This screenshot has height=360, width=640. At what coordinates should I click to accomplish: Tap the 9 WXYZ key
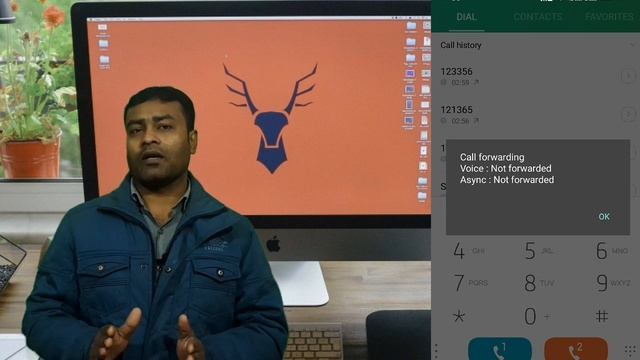(x=612, y=282)
